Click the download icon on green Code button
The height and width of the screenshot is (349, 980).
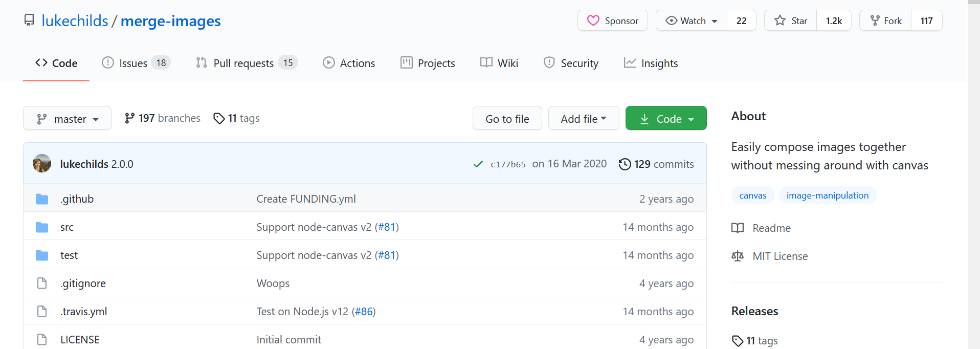[644, 119]
